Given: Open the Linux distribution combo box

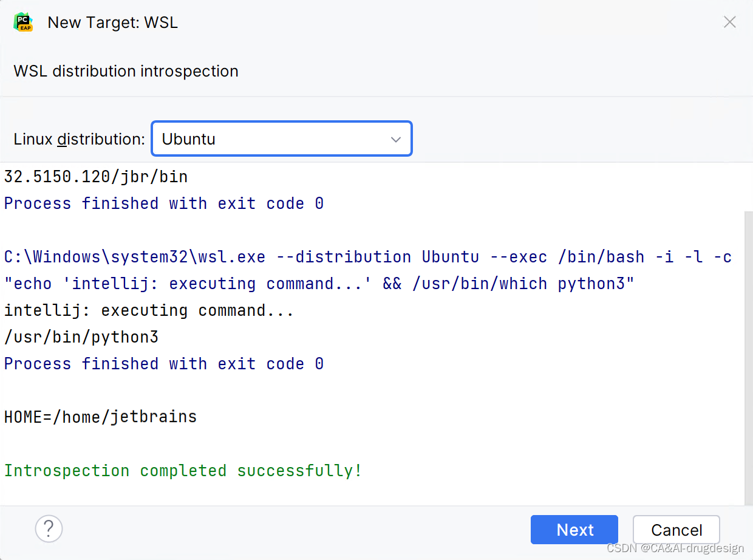Looking at the screenshot, I should pos(282,138).
